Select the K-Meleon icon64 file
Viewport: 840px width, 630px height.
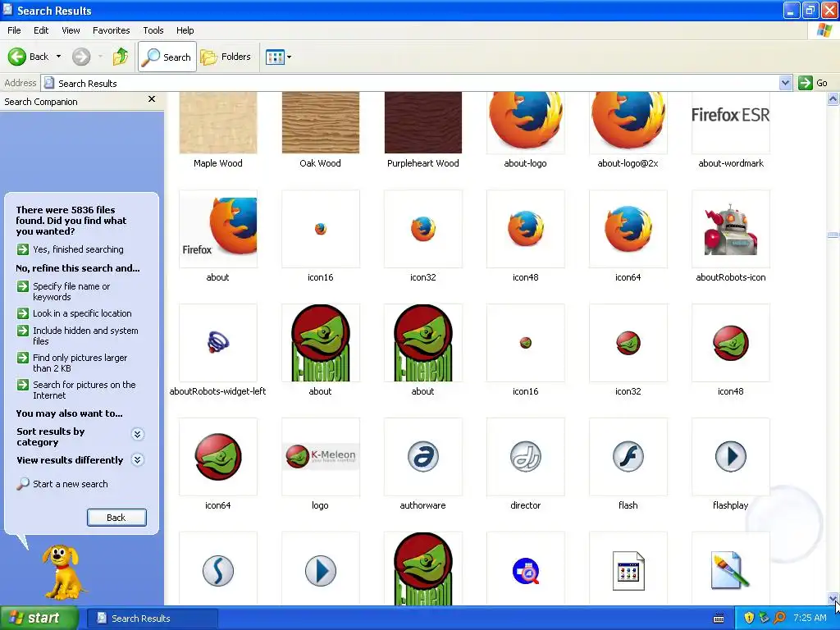[x=218, y=457]
